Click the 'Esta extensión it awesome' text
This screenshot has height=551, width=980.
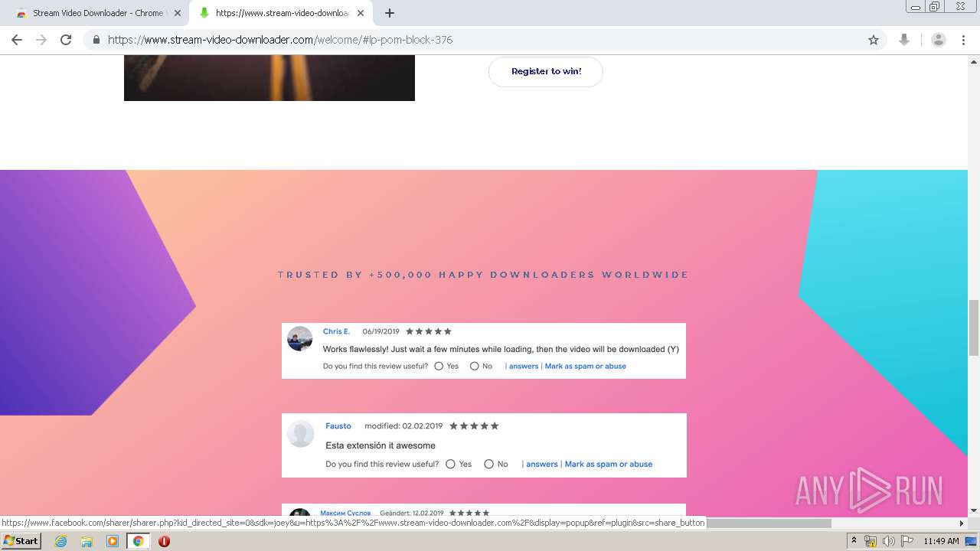(x=381, y=445)
